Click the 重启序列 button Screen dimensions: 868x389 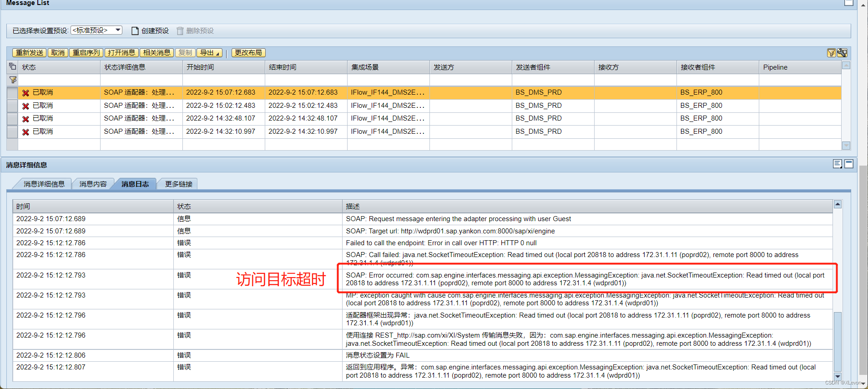coord(86,53)
